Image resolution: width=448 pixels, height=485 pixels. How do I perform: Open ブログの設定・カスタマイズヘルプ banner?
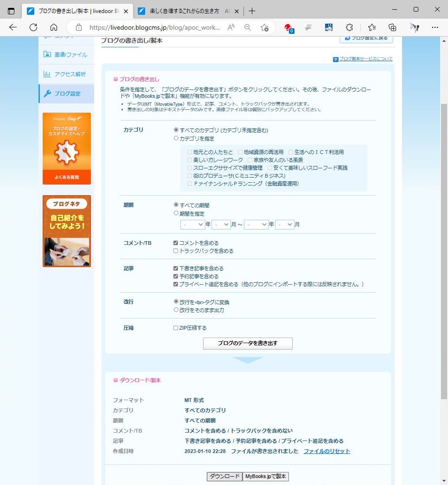pos(66,148)
